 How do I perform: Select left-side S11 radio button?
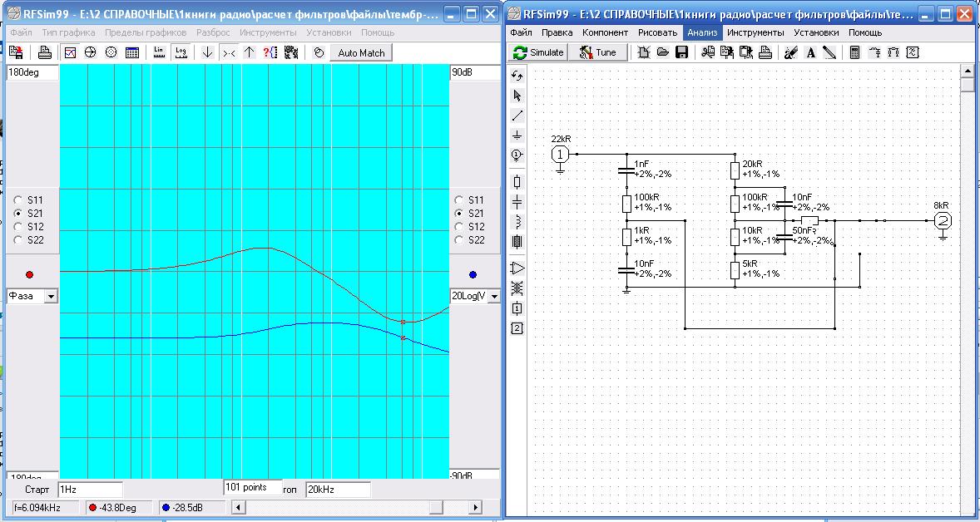pos(18,199)
